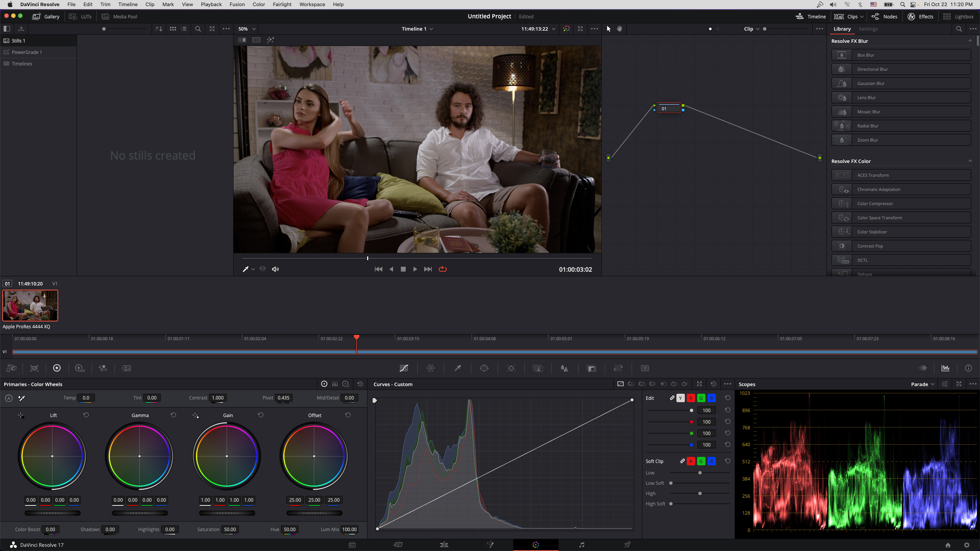Open the Fusion menu
980x551 pixels.
click(237, 4)
